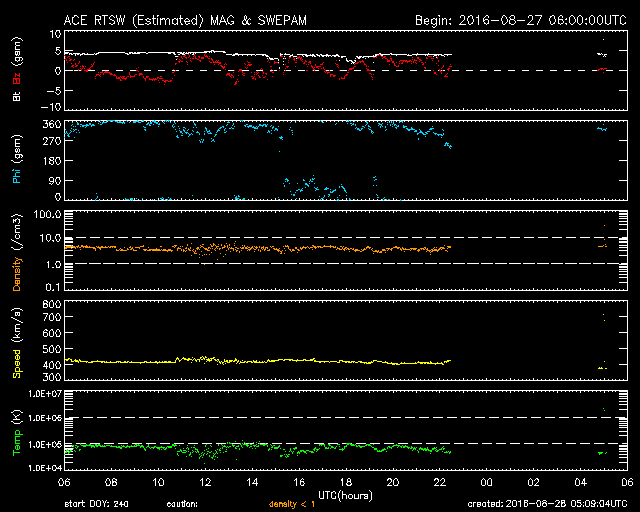Click the 'Begin: 2016-08-27 06:00:00UTC' timestamp

pyautogui.click(x=520, y=20)
